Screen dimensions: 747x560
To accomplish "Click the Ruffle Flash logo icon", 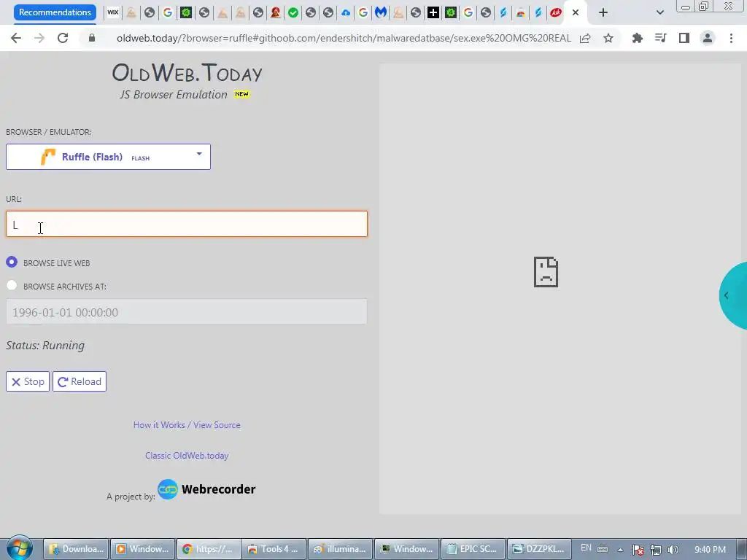I will [48, 157].
